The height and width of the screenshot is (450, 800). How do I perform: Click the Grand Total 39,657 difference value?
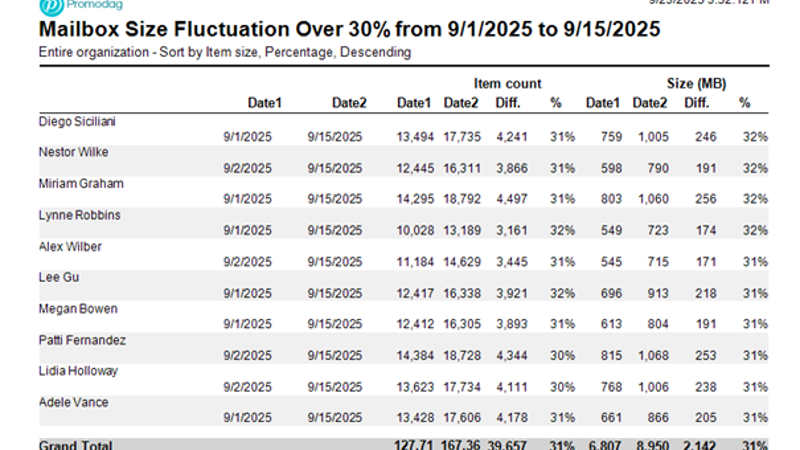(512, 445)
